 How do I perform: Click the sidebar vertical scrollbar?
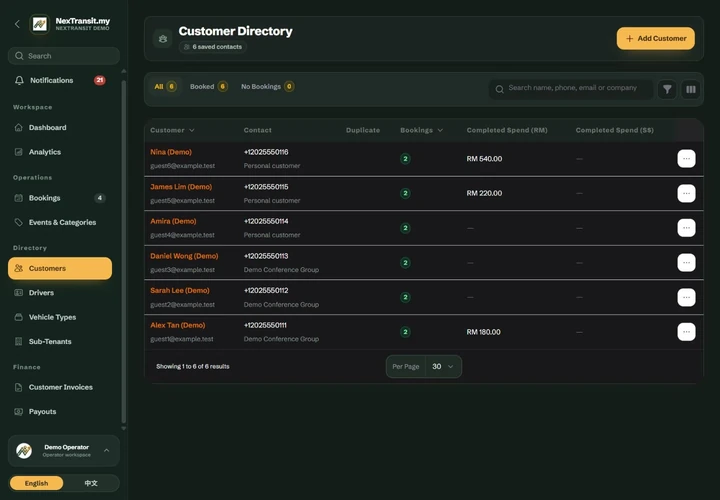coord(124,252)
